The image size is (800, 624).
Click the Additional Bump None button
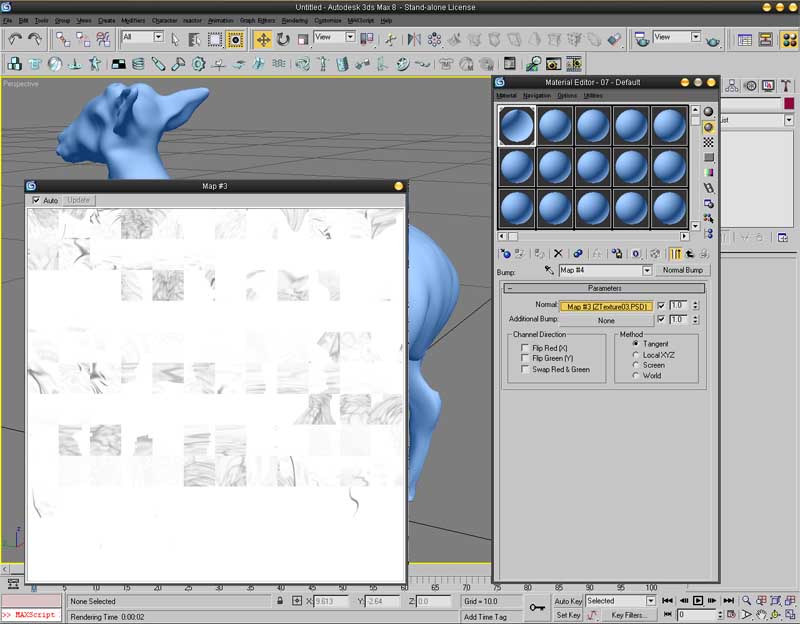[607, 320]
